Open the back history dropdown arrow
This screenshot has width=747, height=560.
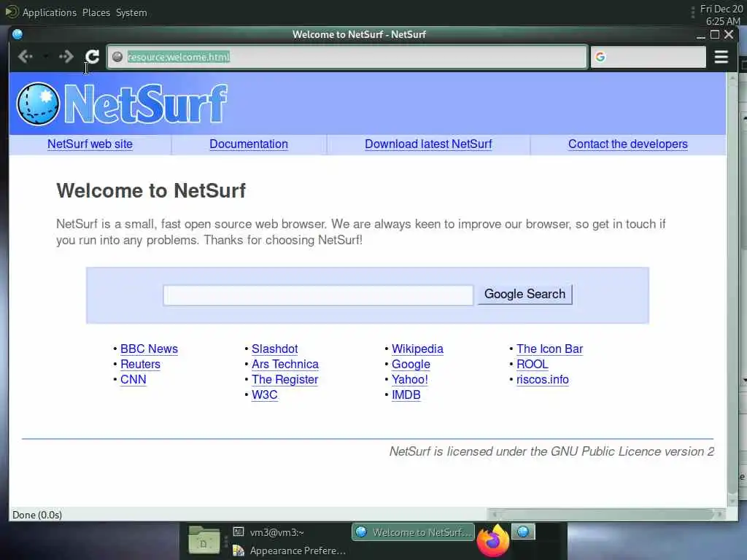point(46,57)
